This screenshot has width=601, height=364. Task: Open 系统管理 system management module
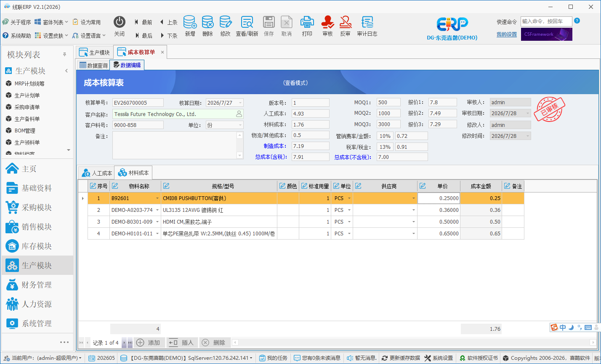click(37, 324)
